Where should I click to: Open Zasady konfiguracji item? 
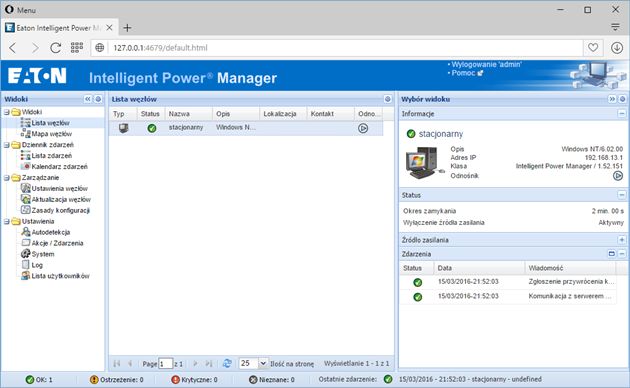pos(60,210)
